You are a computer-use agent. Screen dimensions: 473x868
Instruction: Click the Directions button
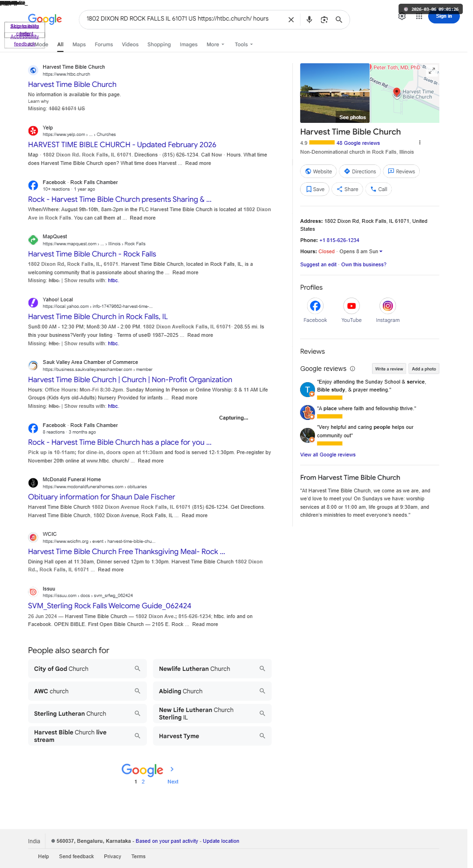359,171
